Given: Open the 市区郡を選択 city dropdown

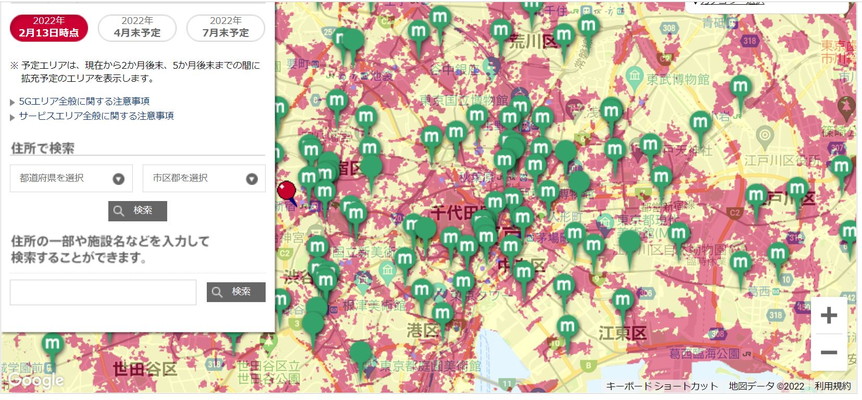Looking at the screenshot, I should [204, 178].
